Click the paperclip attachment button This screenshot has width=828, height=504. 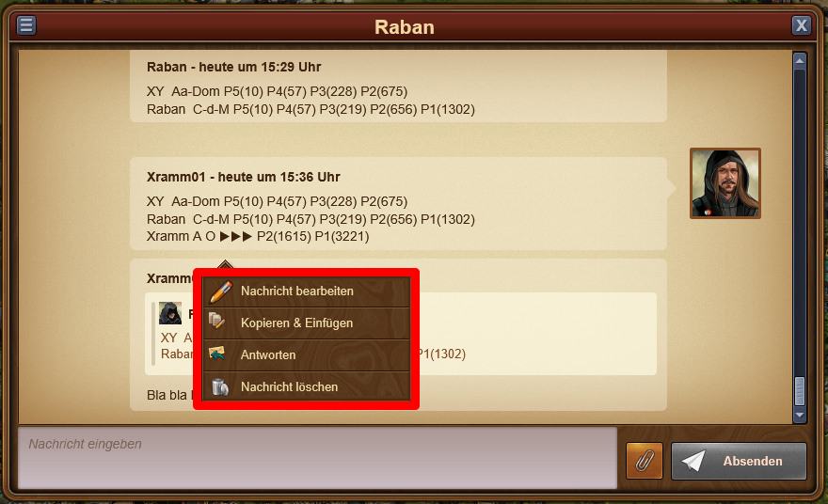[x=645, y=461]
